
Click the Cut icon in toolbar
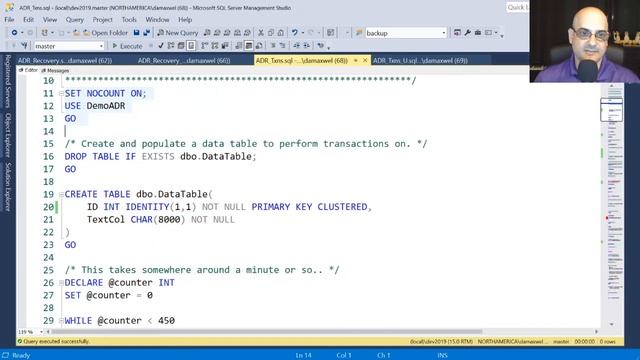260,33
